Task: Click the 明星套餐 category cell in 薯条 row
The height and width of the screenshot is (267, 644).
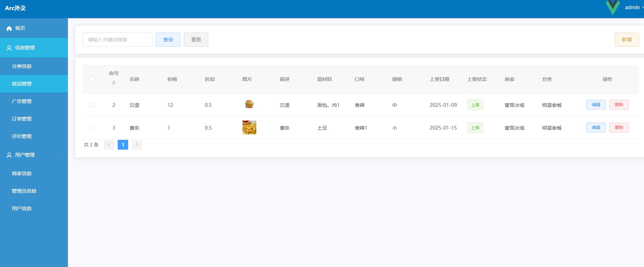Action: [x=552, y=128]
